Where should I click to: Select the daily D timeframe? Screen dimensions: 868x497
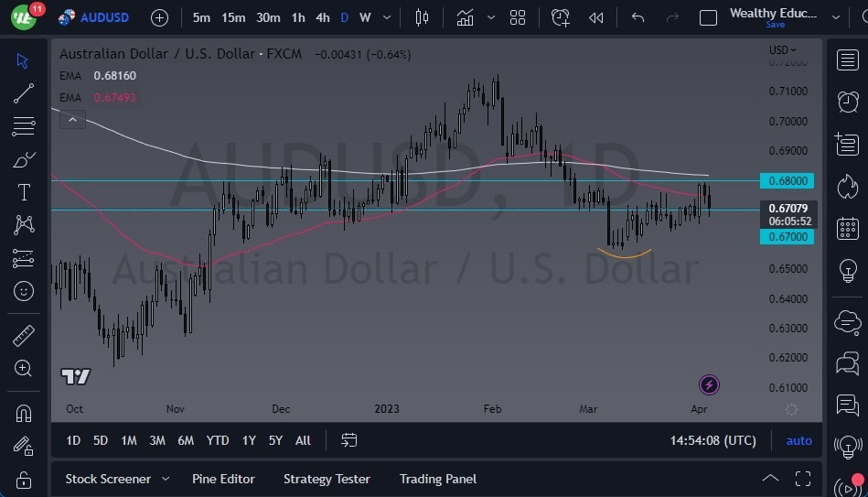(x=344, y=17)
